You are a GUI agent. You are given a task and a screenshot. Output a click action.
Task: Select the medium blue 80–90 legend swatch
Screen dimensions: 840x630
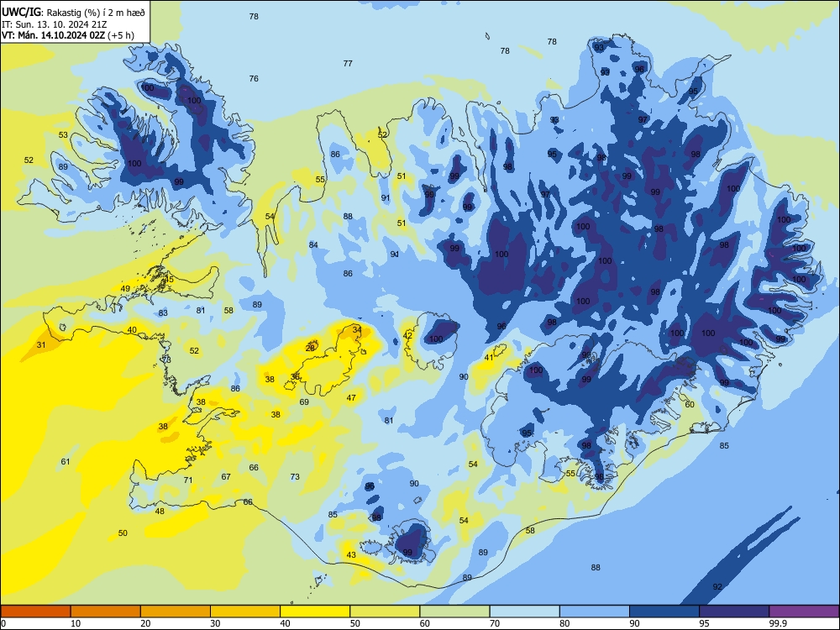point(595,612)
